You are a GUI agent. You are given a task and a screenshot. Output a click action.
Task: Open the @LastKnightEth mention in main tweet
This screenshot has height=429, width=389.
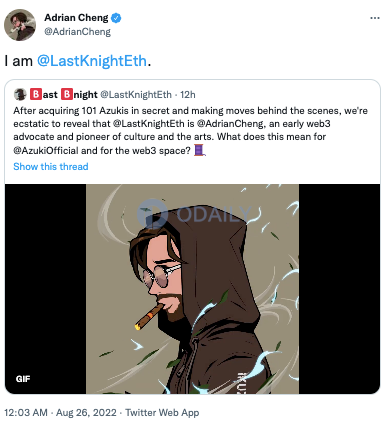coord(92,61)
